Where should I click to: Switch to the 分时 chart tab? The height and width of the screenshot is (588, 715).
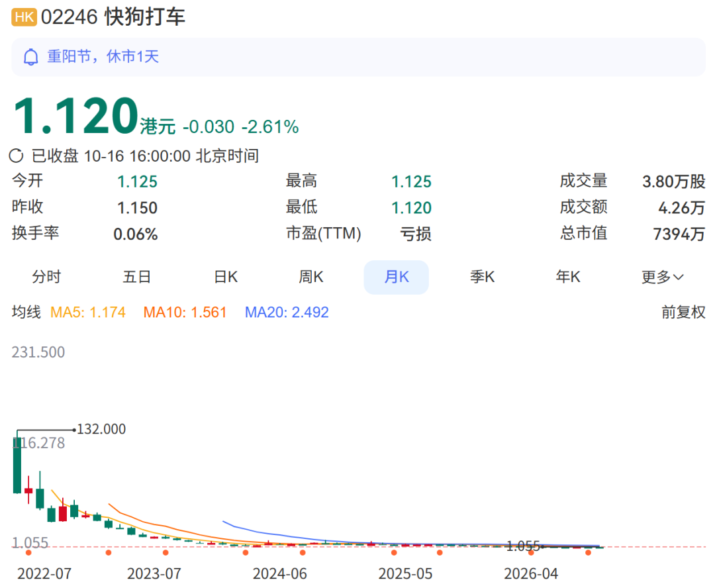[x=46, y=277]
